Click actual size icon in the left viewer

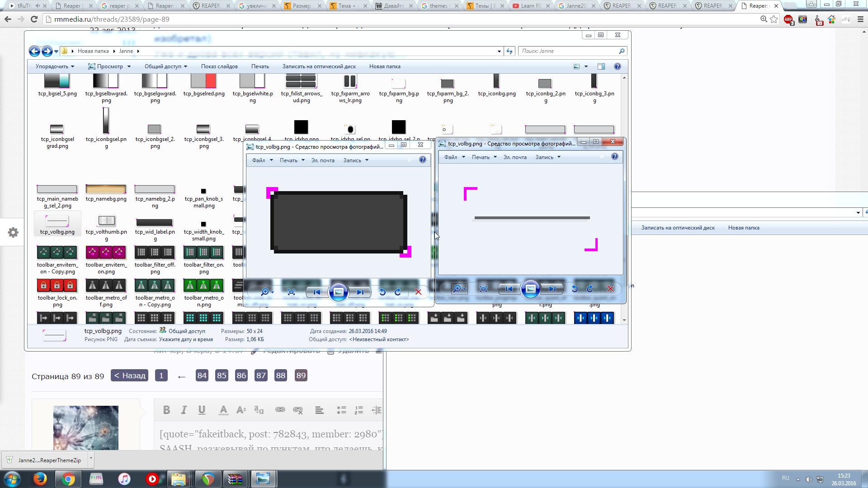pyautogui.click(x=291, y=292)
